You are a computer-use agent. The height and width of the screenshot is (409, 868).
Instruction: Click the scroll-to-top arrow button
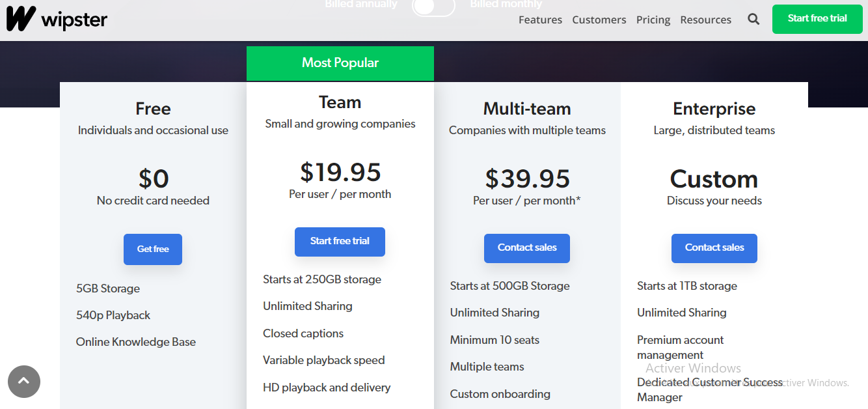[24, 381]
